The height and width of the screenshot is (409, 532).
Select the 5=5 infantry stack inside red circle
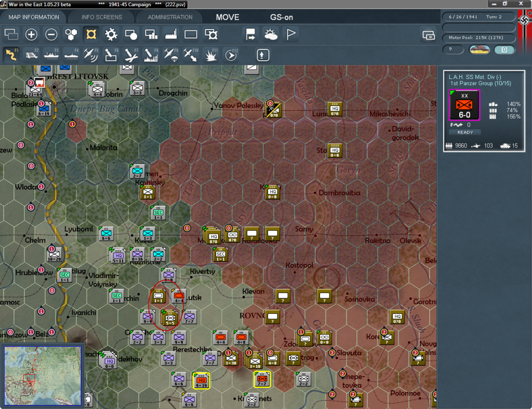[x=170, y=319]
